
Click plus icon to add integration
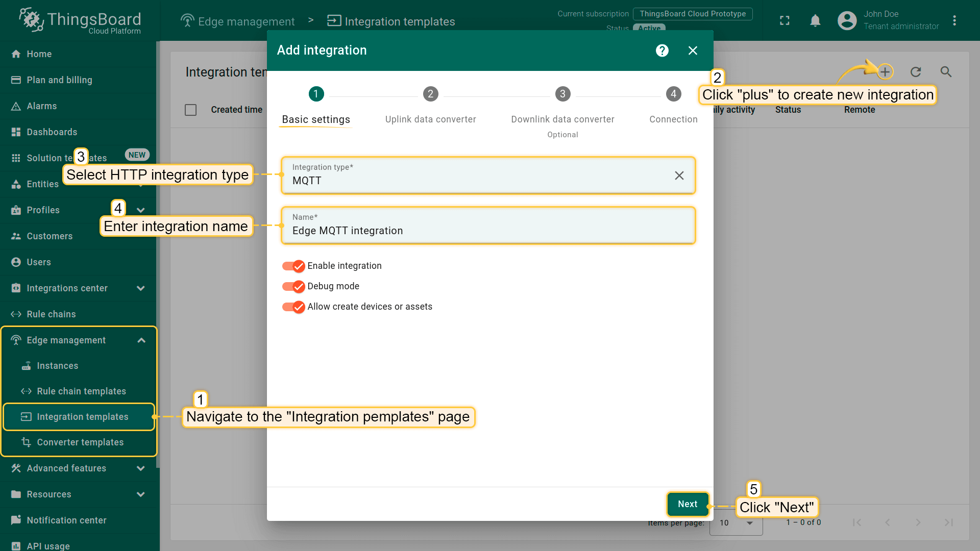885,72
